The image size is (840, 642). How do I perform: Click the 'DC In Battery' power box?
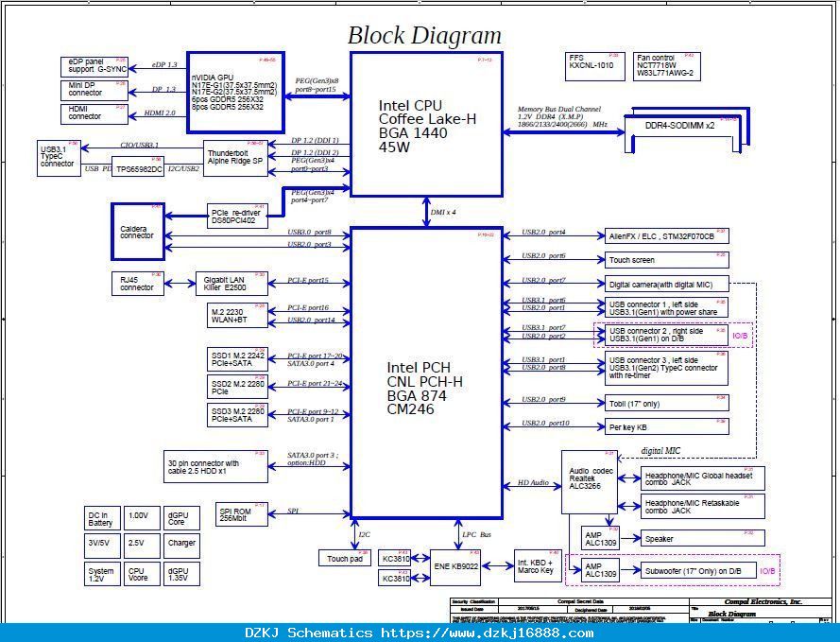(x=102, y=519)
